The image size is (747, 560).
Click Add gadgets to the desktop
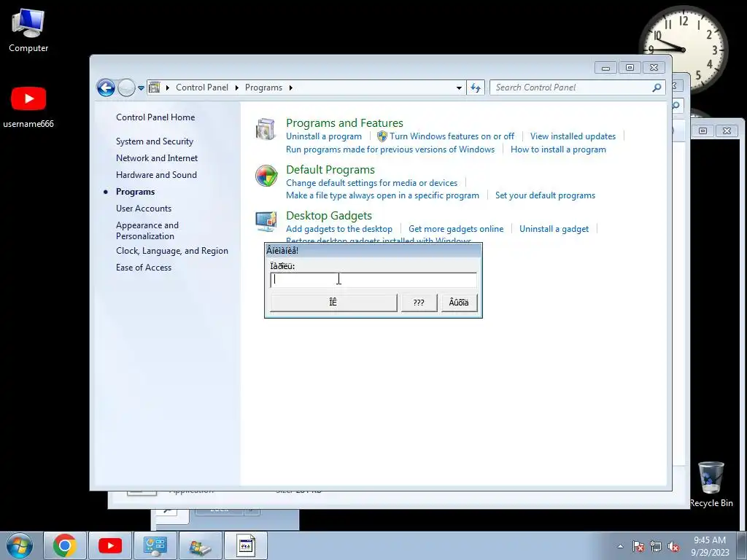click(x=339, y=229)
